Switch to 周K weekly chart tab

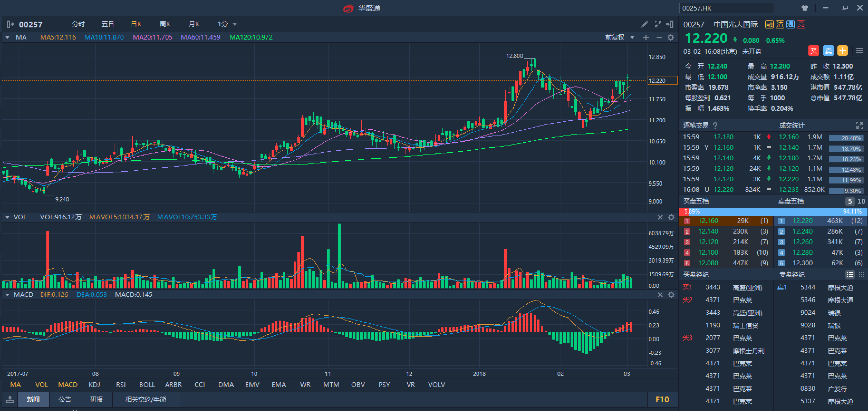click(x=165, y=24)
